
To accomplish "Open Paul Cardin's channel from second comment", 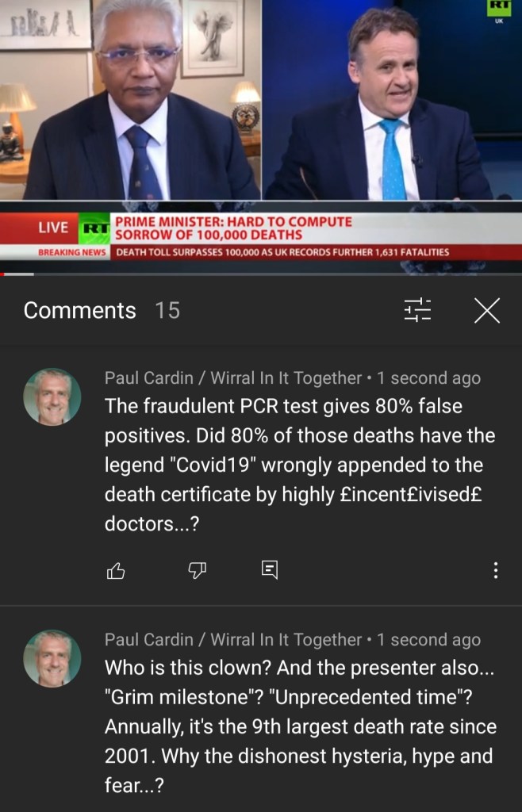I will (233, 640).
